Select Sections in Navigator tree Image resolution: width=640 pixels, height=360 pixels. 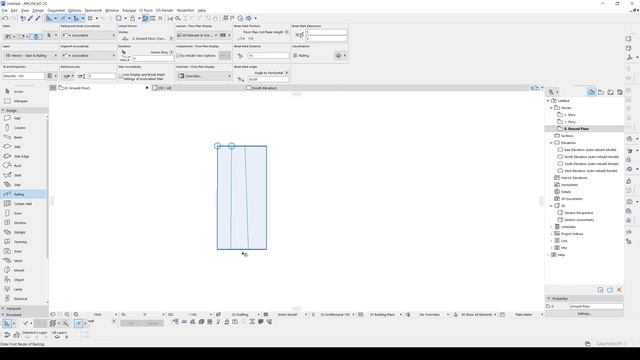click(x=567, y=136)
